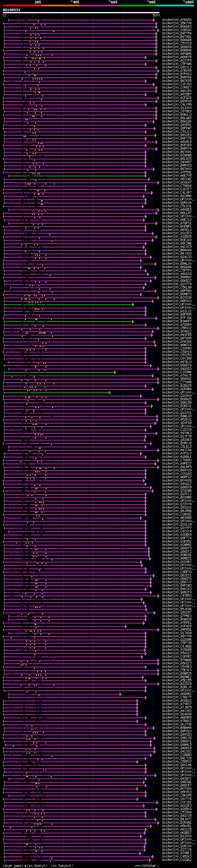Select label UniRef100_Q9M034
This screenshot has height=868, width=197.
pyautogui.click(x=177, y=203)
